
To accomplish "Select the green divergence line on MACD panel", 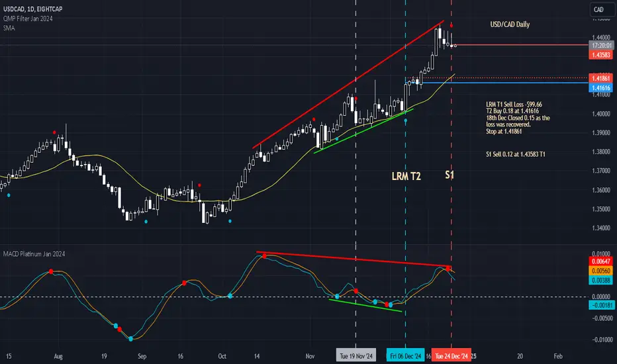I will (365, 305).
